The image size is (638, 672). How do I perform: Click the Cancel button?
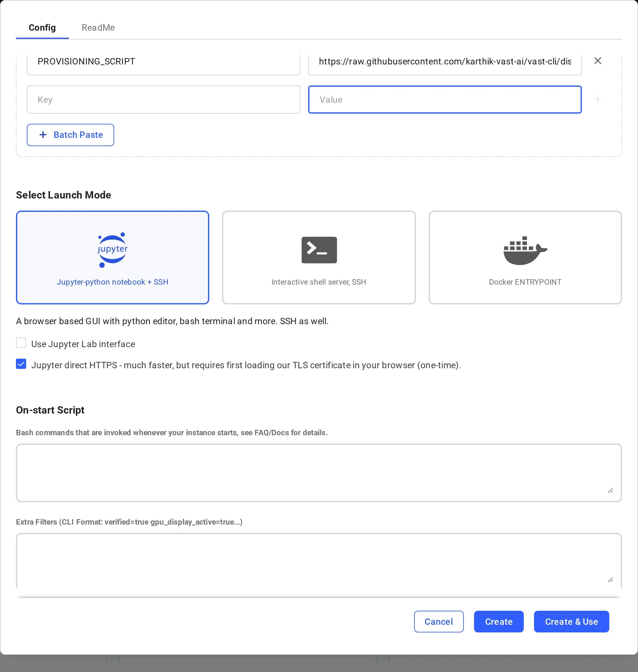tap(439, 622)
